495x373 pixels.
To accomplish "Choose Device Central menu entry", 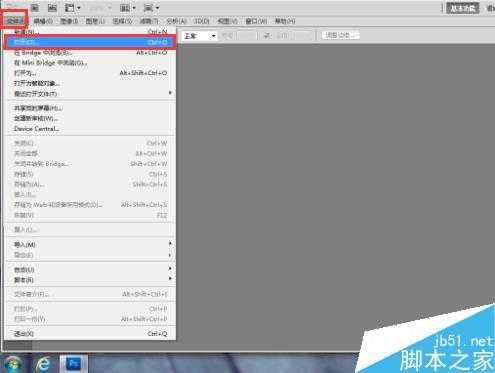I will click(x=90, y=129).
